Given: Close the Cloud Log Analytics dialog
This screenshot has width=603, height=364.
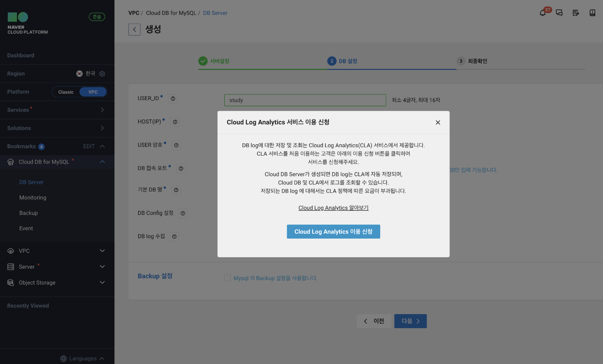Looking at the screenshot, I should tap(438, 122).
